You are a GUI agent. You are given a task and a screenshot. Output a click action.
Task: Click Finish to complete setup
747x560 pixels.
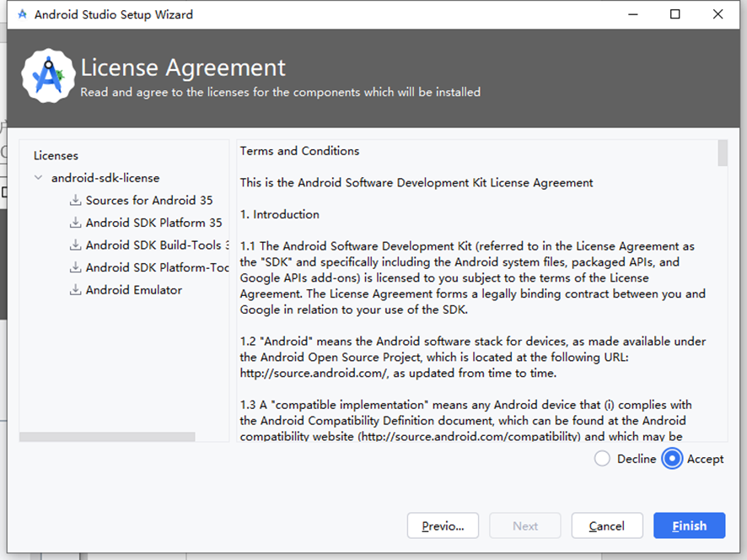pyautogui.click(x=690, y=525)
